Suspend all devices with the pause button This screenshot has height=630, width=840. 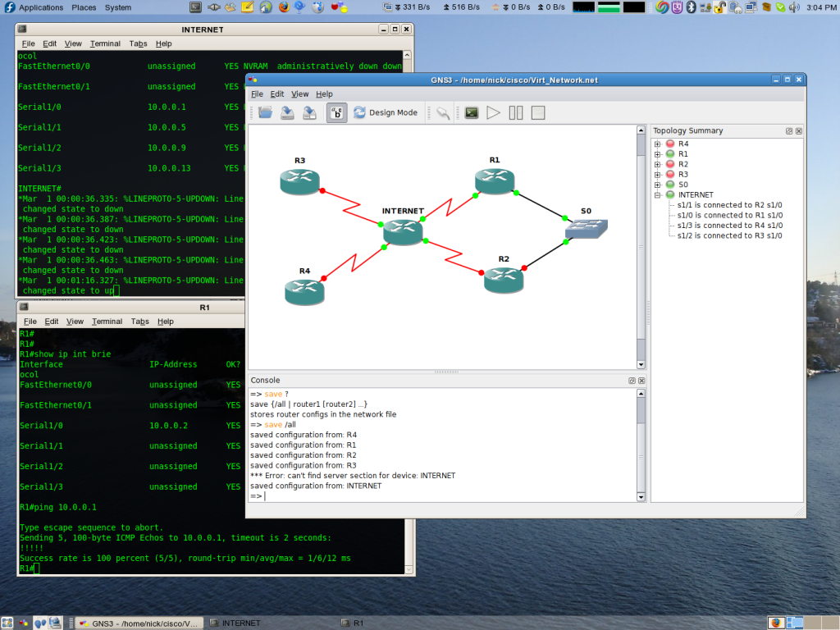[516, 112]
